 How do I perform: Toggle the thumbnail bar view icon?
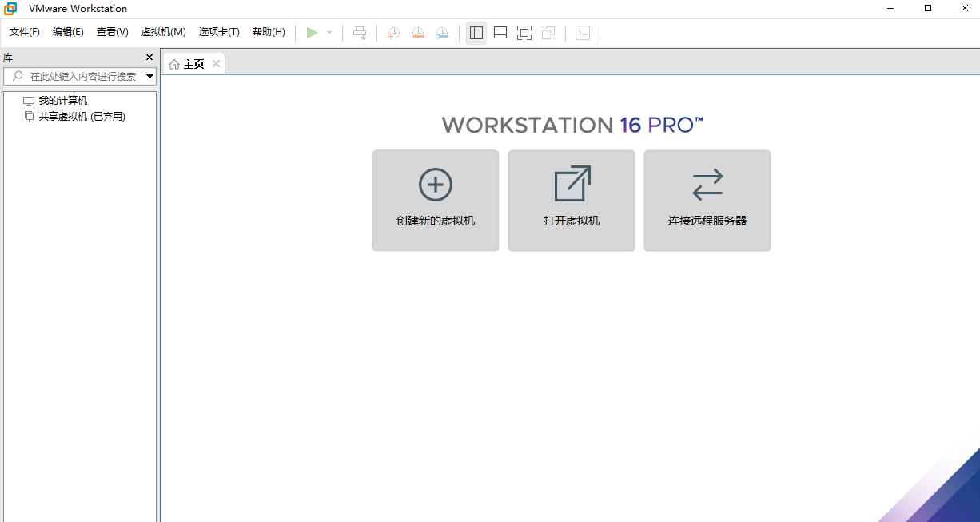pos(500,33)
